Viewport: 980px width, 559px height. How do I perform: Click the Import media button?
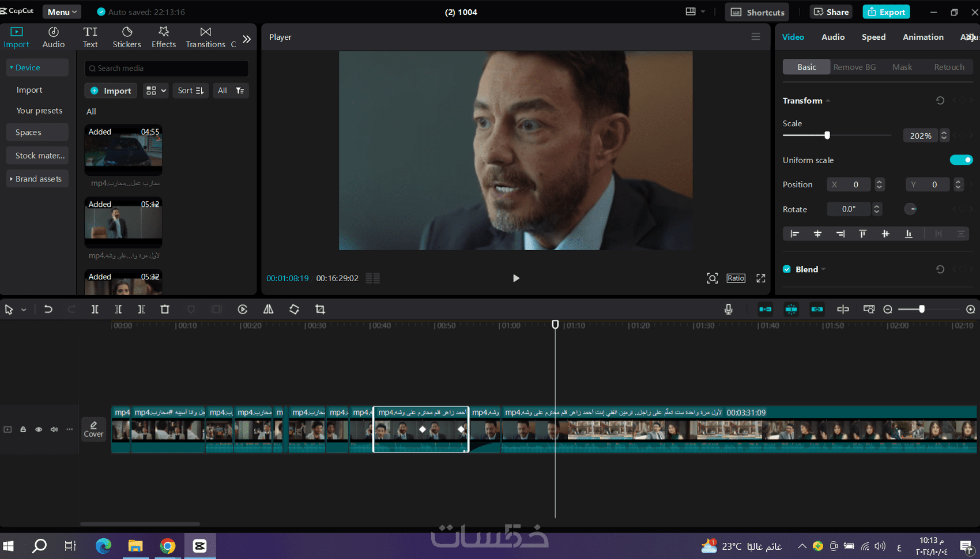click(111, 90)
